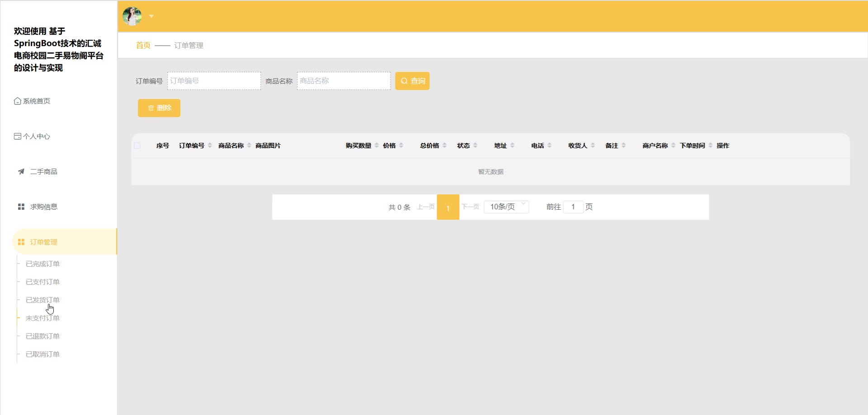
Task: Click the user avatar picture
Action: pos(132,16)
